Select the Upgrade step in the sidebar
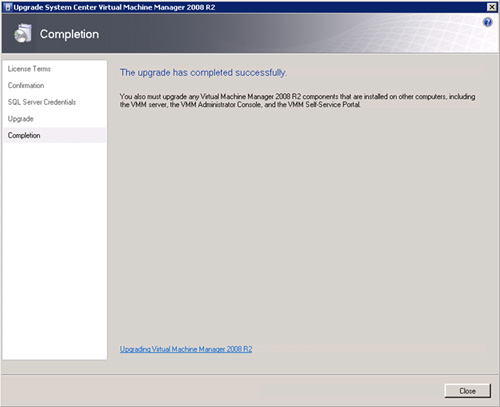Image resolution: width=500 pixels, height=407 pixels. pos(21,119)
